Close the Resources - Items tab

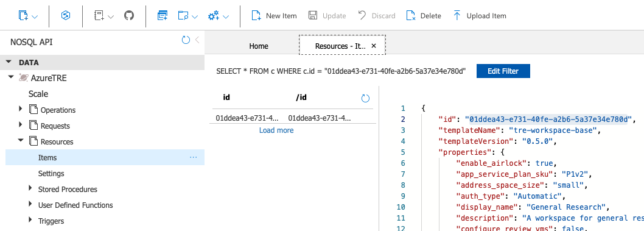point(373,46)
